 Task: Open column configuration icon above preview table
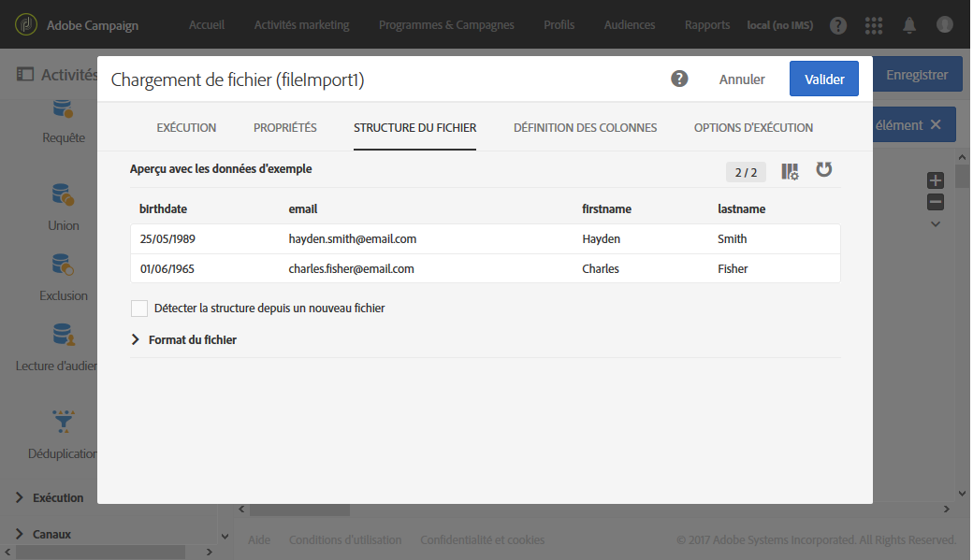point(791,171)
